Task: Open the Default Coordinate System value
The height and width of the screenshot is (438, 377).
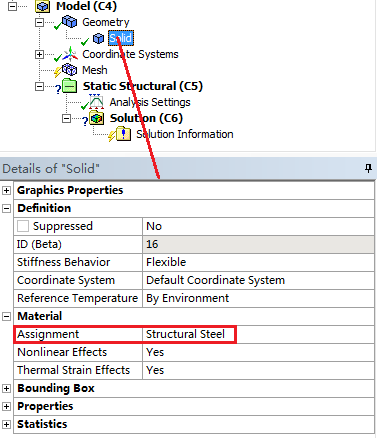Action: click(258, 280)
